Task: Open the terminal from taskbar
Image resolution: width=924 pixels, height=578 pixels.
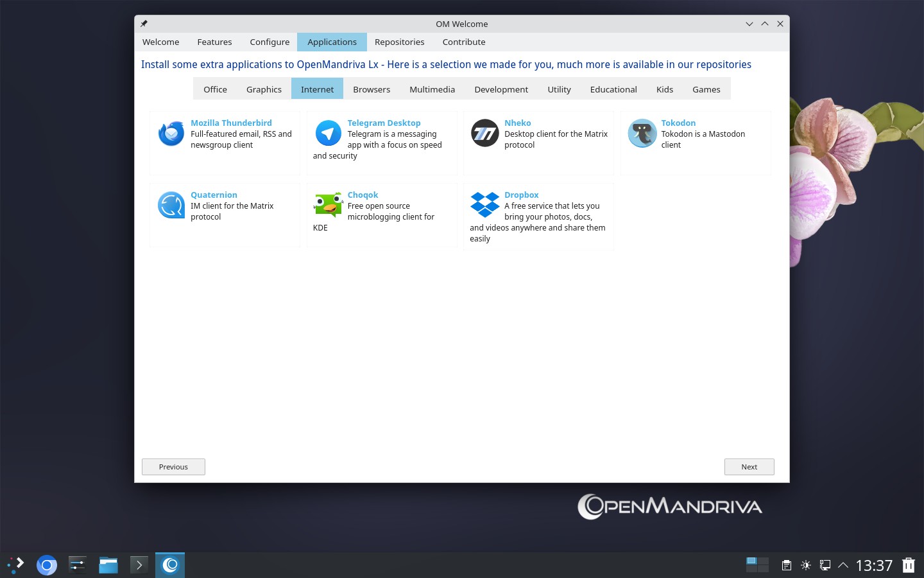Action: pos(139,565)
